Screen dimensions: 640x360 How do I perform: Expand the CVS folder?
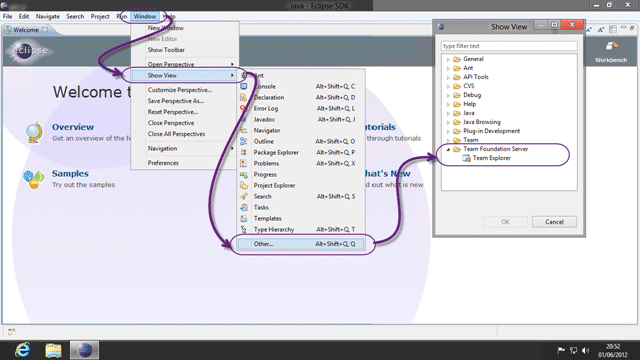click(x=448, y=86)
